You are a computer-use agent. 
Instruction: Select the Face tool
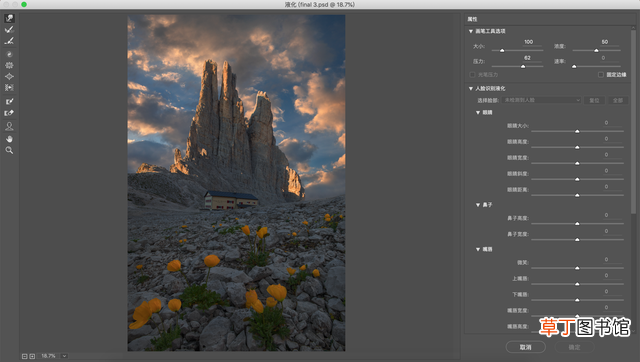point(9,126)
